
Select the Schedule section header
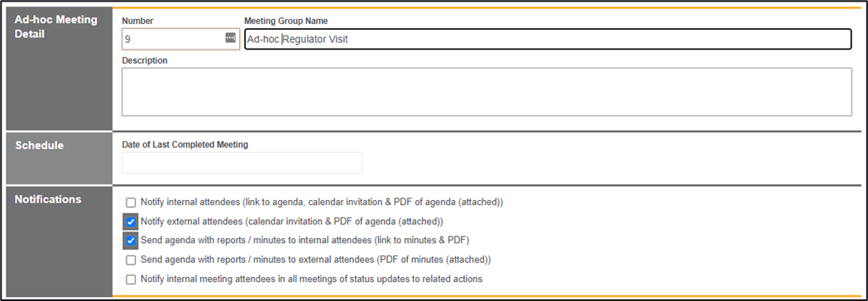pos(39,146)
